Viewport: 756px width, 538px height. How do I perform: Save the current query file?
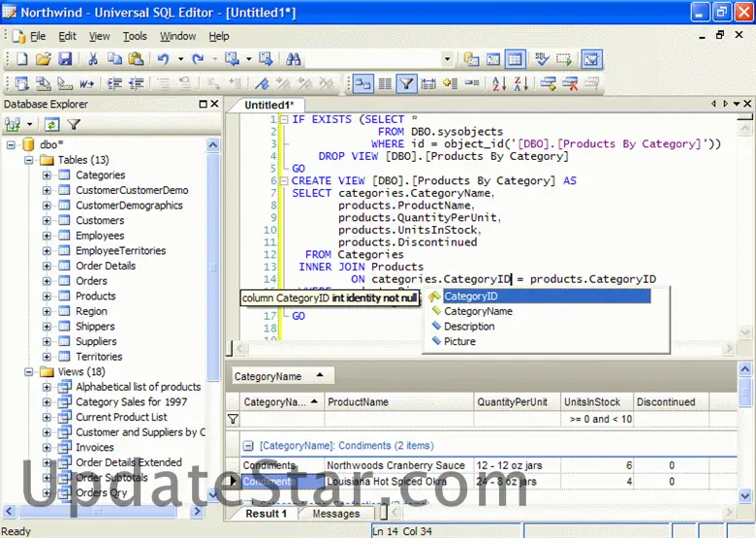click(x=65, y=59)
